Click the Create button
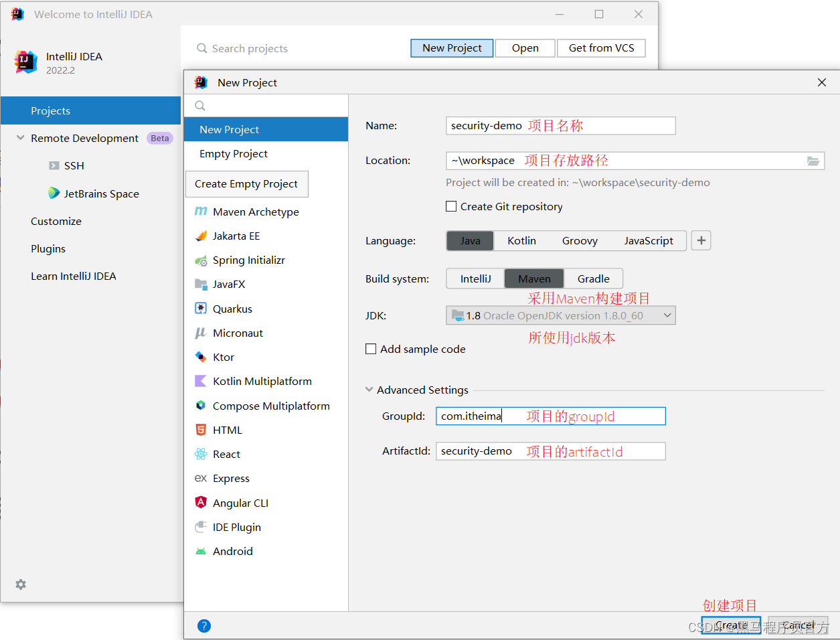The width and height of the screenshot is (840, 640). pyautogui.click(x=731, y=625)
